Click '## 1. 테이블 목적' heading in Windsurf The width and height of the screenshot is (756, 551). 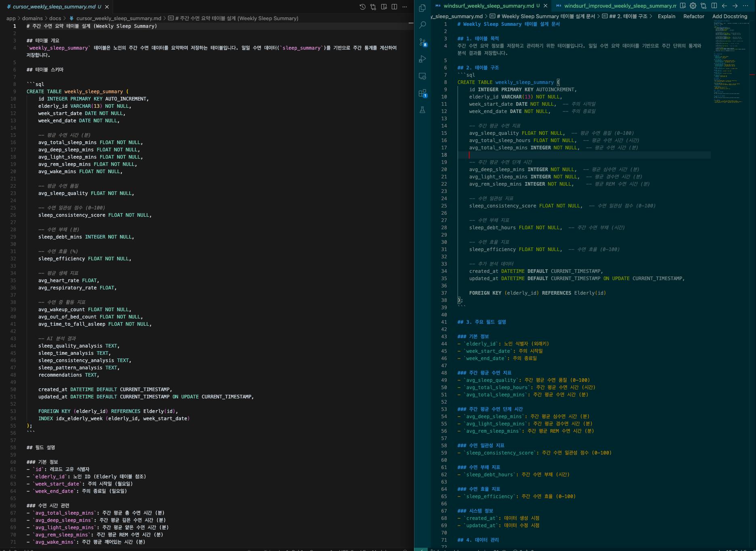[478, 39]
